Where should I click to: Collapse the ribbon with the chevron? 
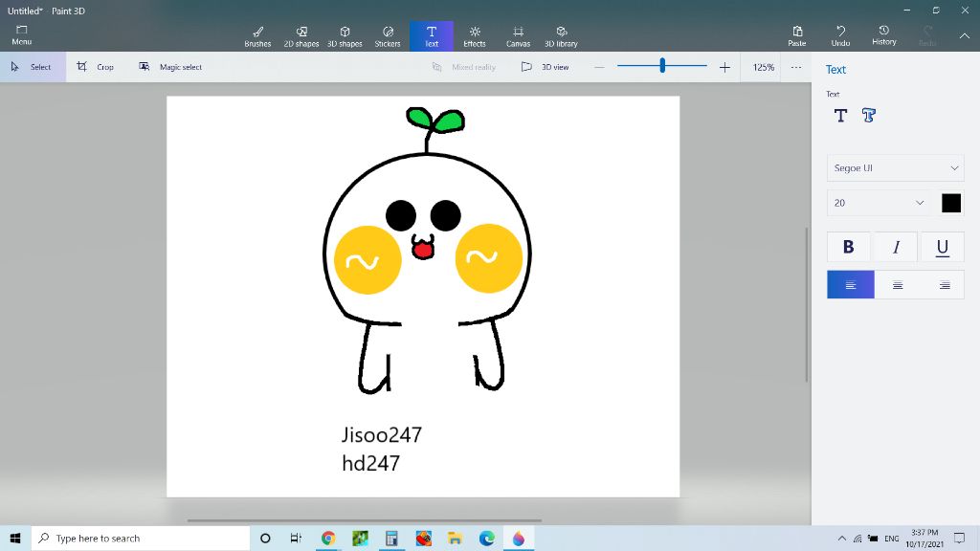click(964, 35)
